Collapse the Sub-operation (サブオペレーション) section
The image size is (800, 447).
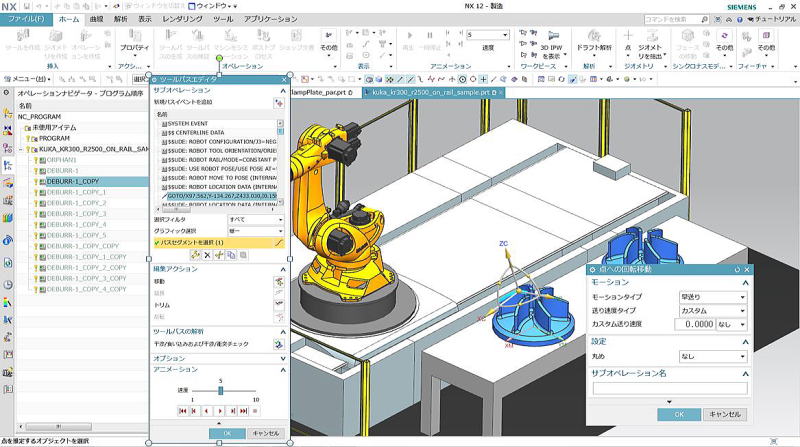tap(283, 90)
